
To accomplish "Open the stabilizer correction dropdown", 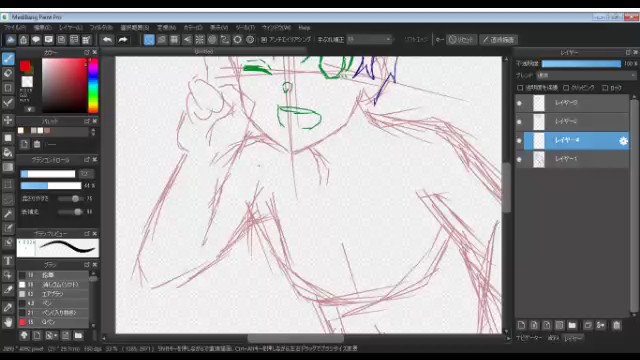I will [369, 40].
